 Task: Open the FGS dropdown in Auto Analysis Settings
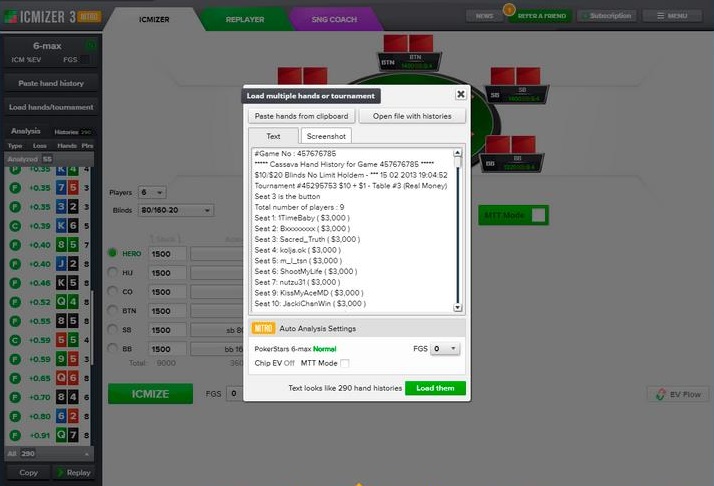click(445, 348)
